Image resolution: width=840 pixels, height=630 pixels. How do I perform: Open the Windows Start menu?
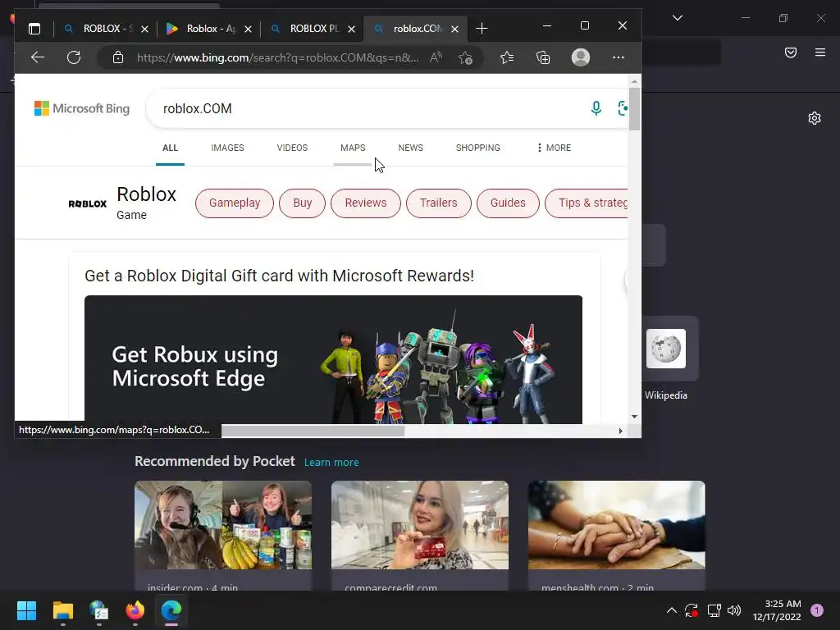pyautogui.click(x=27, y=610)
